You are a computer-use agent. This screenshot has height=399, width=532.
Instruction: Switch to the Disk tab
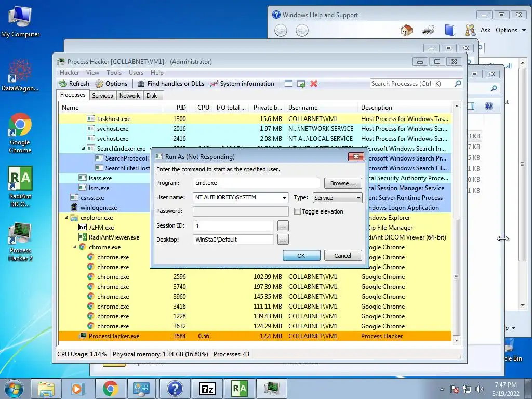coord(152,96)
